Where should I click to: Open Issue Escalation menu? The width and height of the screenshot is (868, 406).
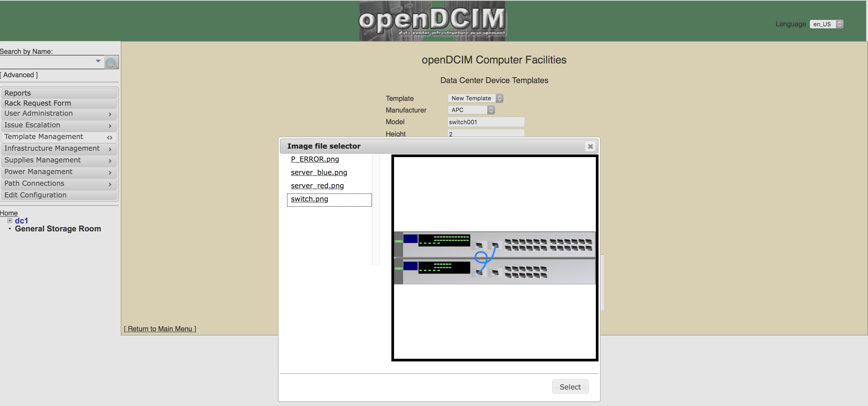coord(59,125)
